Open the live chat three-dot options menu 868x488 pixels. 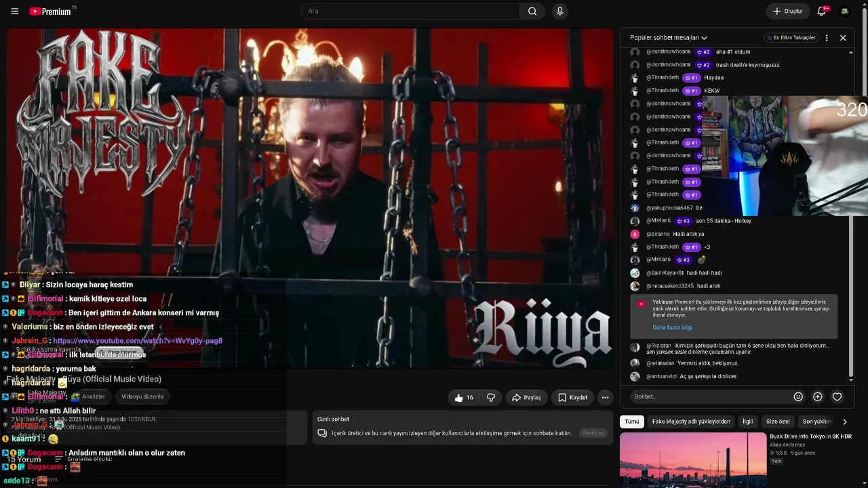point(827,38)
